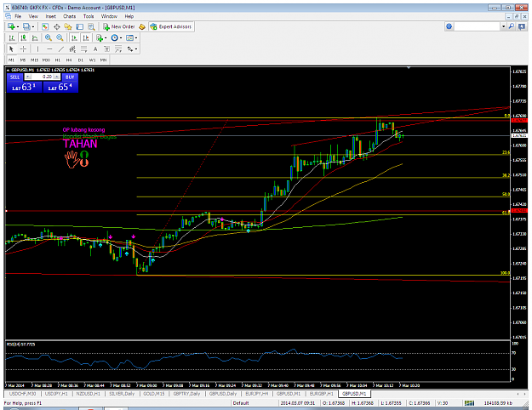Pick the vertical line drawing tool

[x=37, y=49]
